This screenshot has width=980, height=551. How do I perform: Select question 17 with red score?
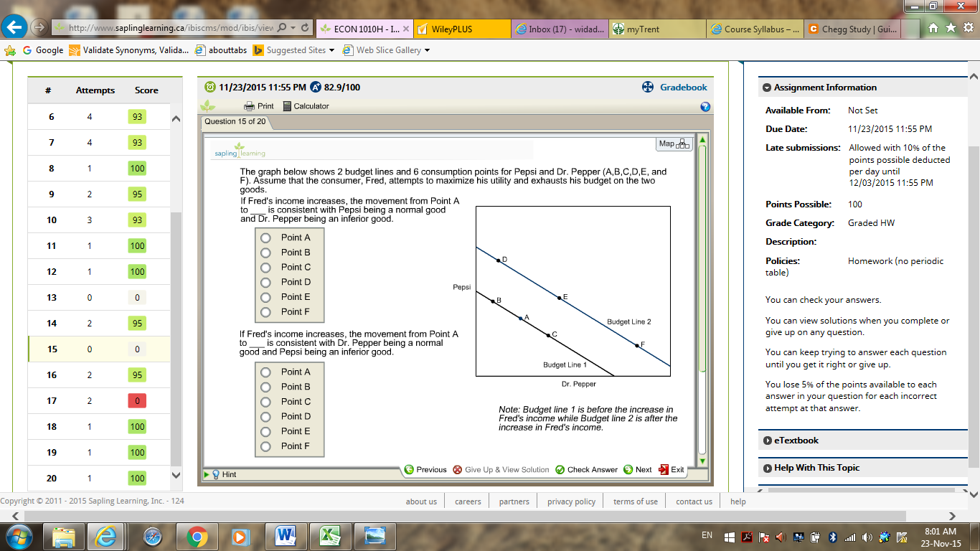[x=99, y=401]
